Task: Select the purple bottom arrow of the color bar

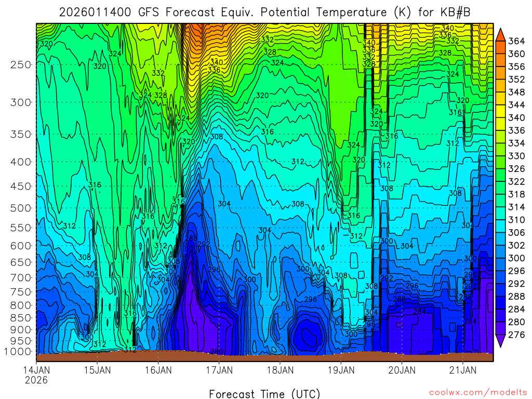Action: 500,341
